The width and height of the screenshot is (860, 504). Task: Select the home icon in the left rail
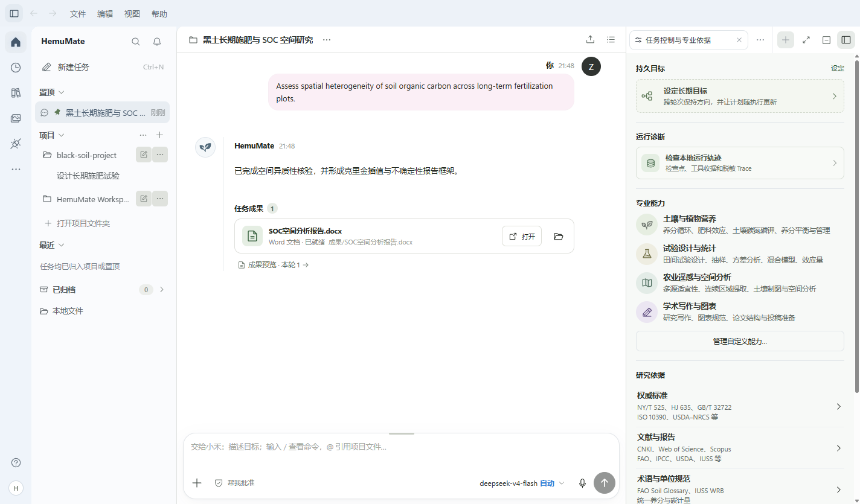16,42
